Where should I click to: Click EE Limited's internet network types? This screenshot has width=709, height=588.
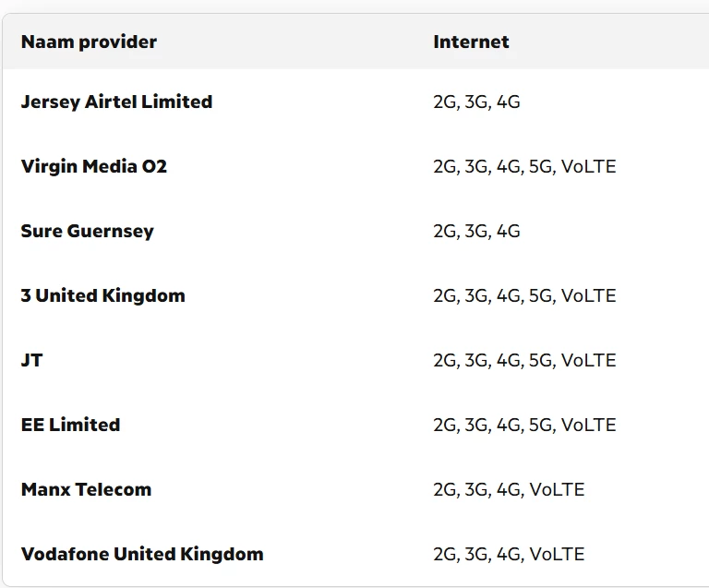[x=524, y=426]
